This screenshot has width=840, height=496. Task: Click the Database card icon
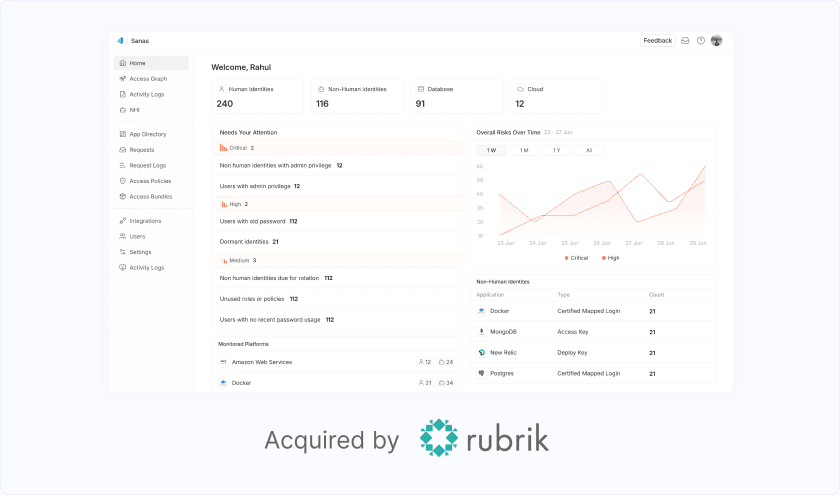pos(421,89)
